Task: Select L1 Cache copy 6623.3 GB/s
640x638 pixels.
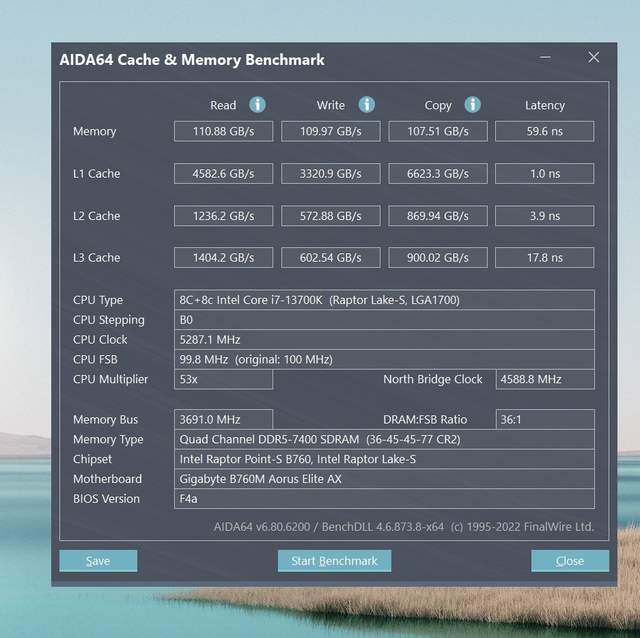Action: [438, 174]
